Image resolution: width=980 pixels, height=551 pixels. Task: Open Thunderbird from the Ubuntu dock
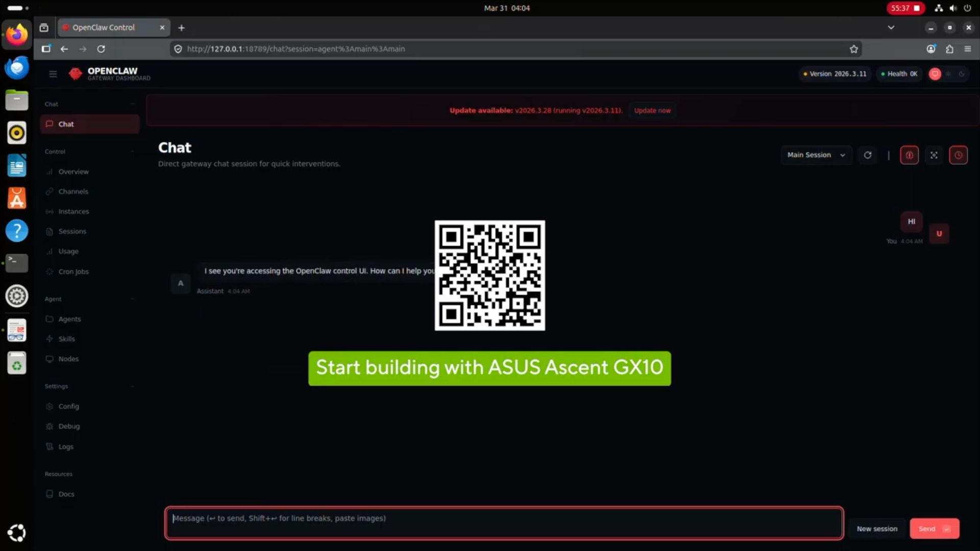pyautogui.click(x=17, y=67)
